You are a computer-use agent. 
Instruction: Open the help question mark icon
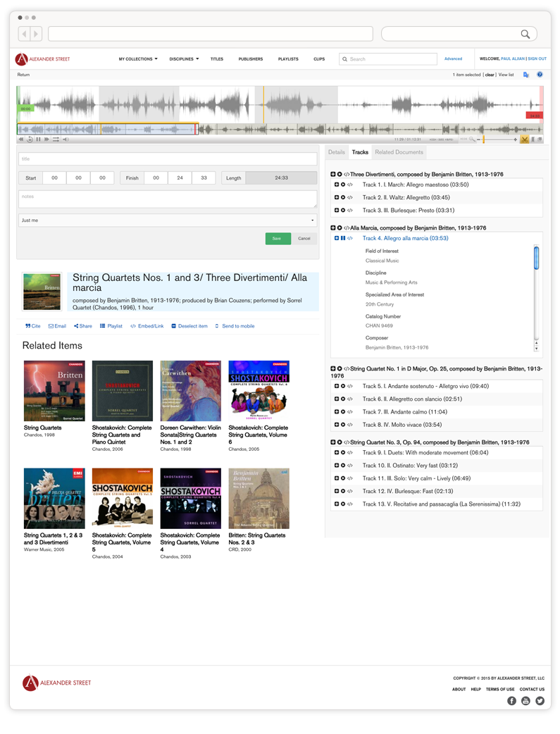click(x=540, y=75)
